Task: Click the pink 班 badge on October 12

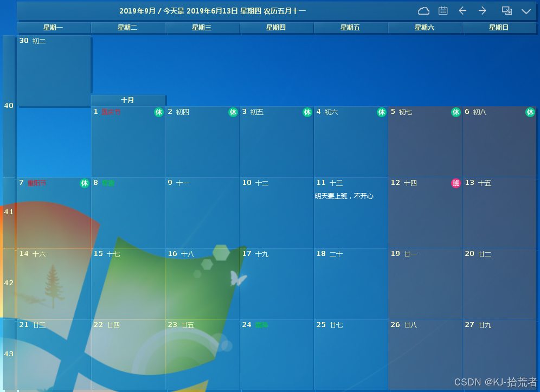Action: (x=456, y=183)
